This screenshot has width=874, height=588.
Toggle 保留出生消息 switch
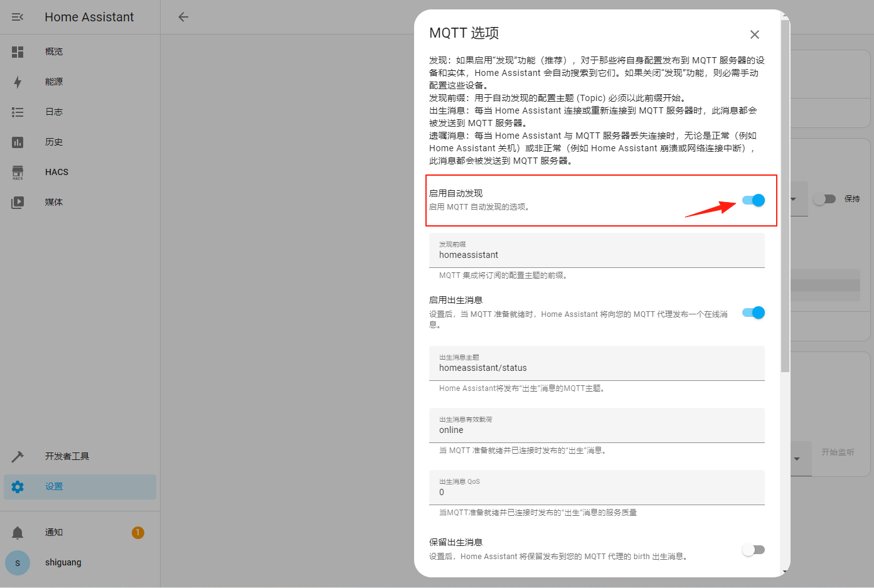(753, 550)
